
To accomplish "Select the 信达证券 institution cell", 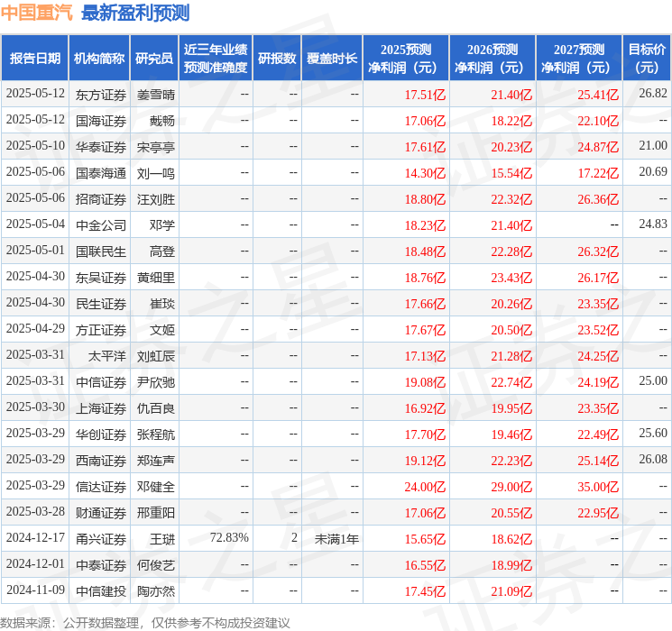I will pos(101,487).
